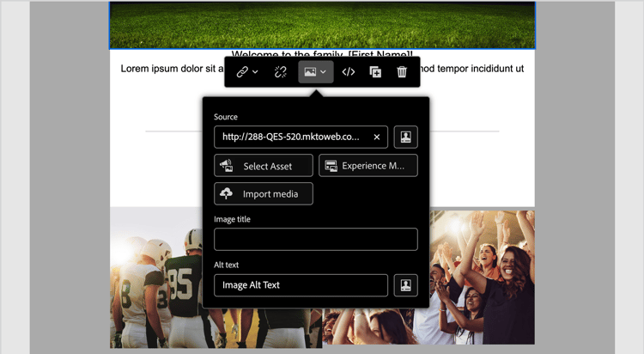Click the insert link icon in toolbar

click(242, 72)
